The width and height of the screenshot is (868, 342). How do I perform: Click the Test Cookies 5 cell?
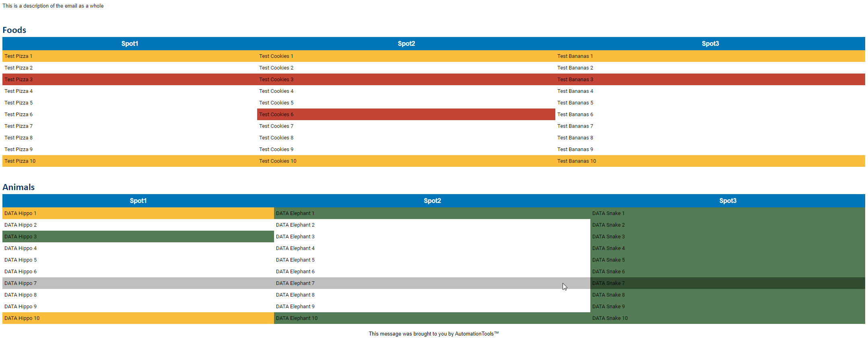tap(406, 103)
